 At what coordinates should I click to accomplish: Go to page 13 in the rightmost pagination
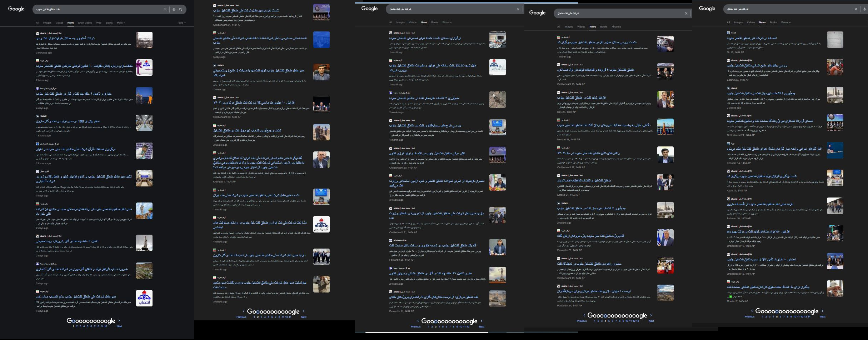pos(805,316)
